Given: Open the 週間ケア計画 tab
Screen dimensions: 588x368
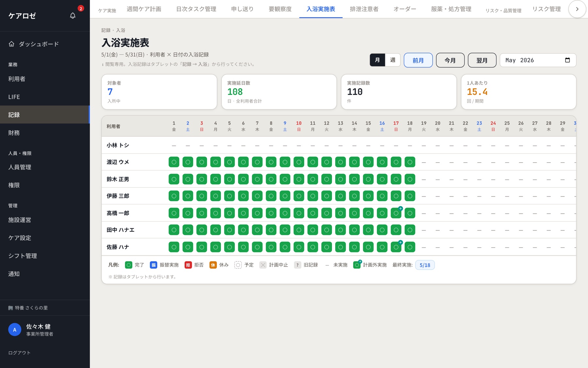Looking at the screenshot, I should coord(144,9).
